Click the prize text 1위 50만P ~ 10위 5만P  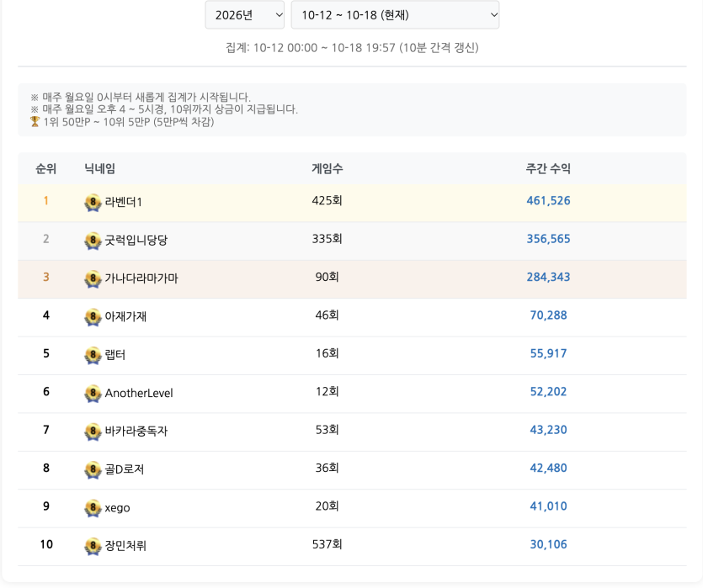[x=129, y=122]
